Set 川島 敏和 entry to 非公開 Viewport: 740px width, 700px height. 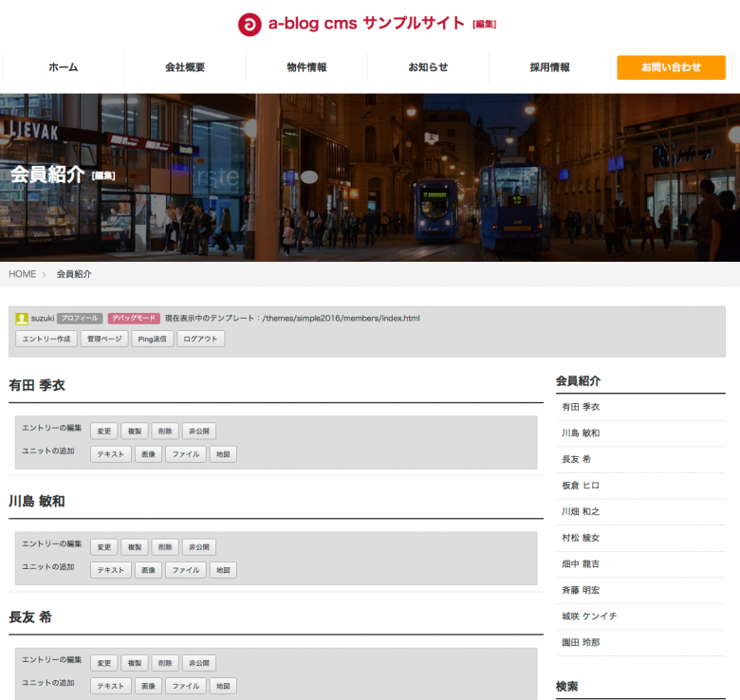(x=198, y=547)
